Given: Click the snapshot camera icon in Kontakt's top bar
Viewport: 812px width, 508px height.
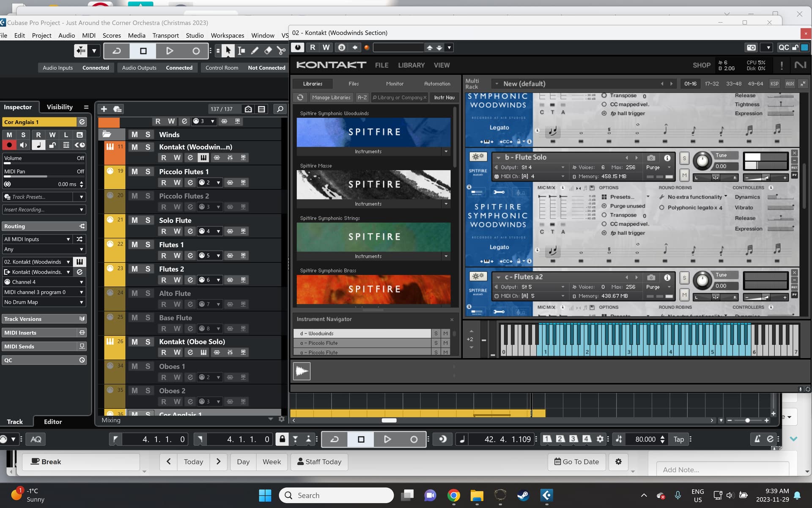Looking at the screenshot, I should [x=752, y=47].
